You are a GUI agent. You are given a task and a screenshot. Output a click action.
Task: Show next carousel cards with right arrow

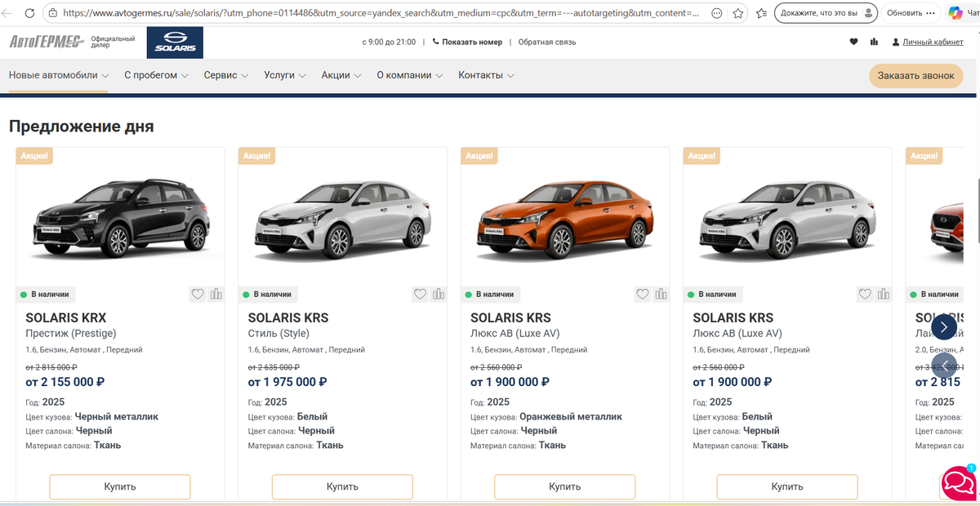tap(944, 327)
